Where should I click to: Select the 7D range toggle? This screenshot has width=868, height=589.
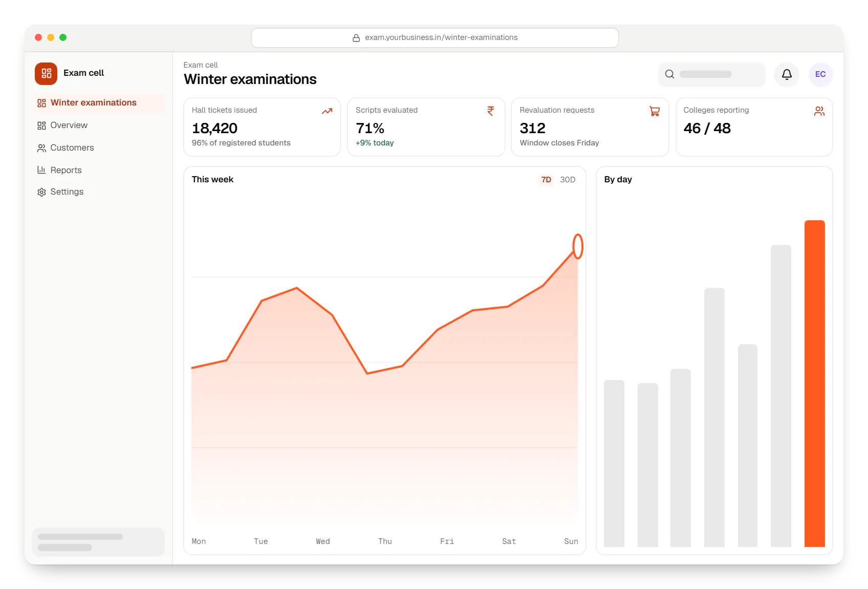546,180
